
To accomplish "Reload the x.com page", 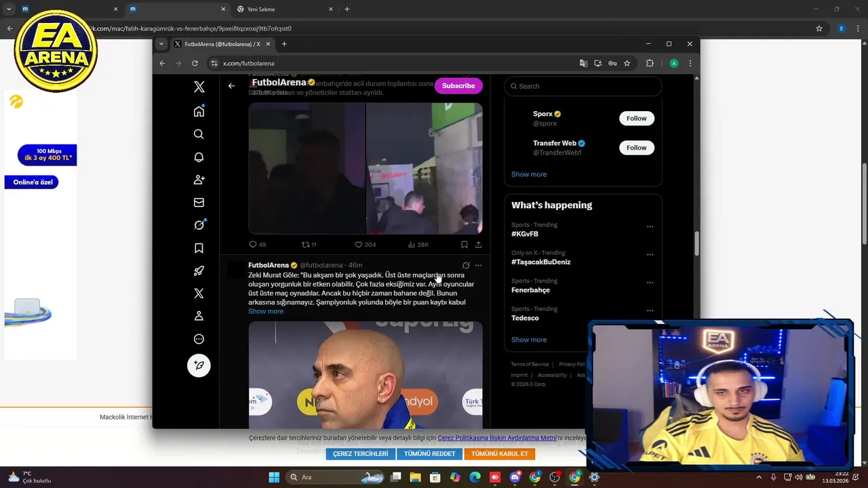I will pyautogui.click(x=195, y=63).
